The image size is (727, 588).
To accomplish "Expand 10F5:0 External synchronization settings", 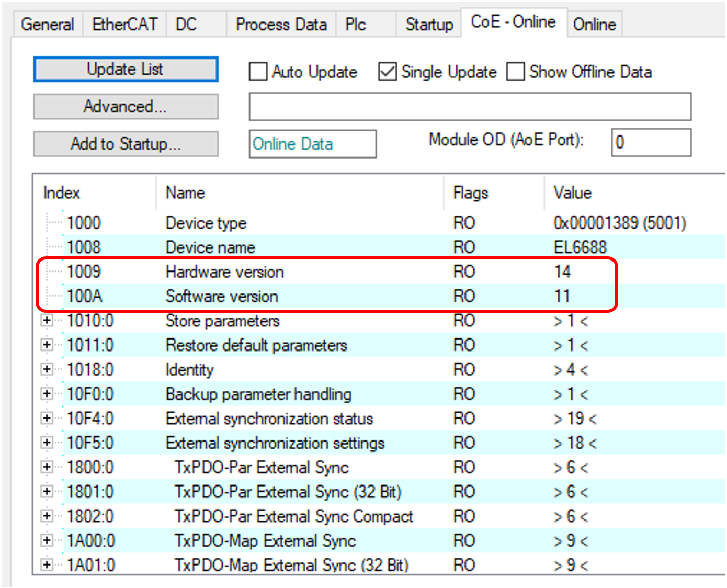I will tap(47, 443).
